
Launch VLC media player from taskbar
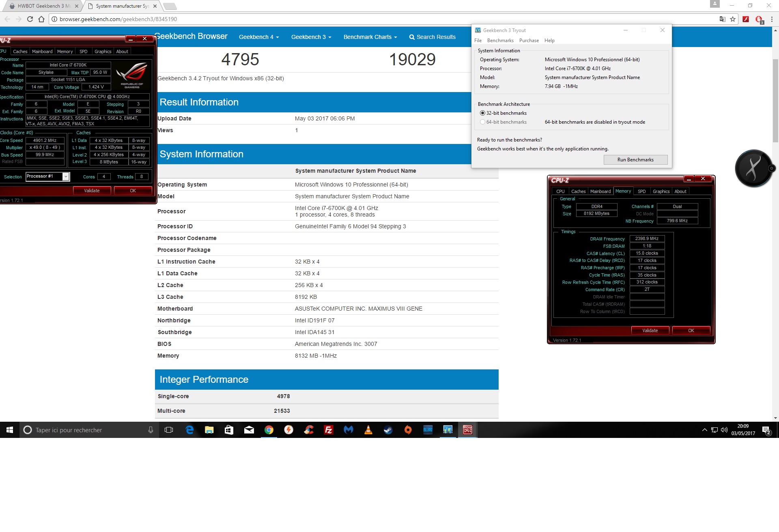368,430
